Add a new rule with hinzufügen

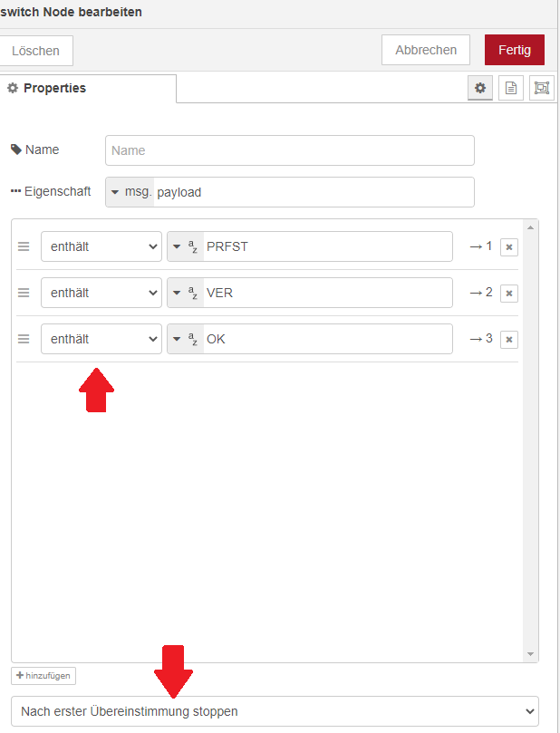point(43,676)
